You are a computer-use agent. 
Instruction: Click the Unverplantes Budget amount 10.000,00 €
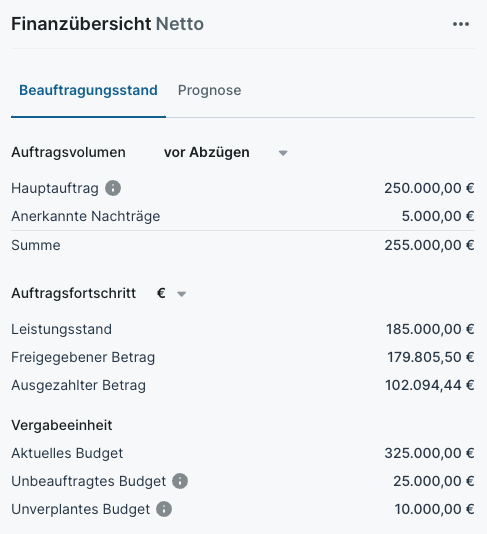pyautogui.click(x=434, y=509)
